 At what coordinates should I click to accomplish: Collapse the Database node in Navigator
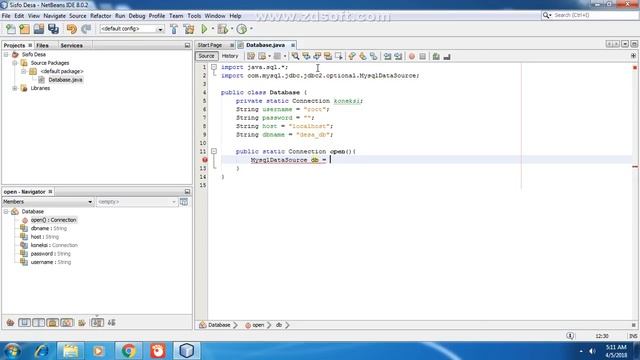point(6,211)
